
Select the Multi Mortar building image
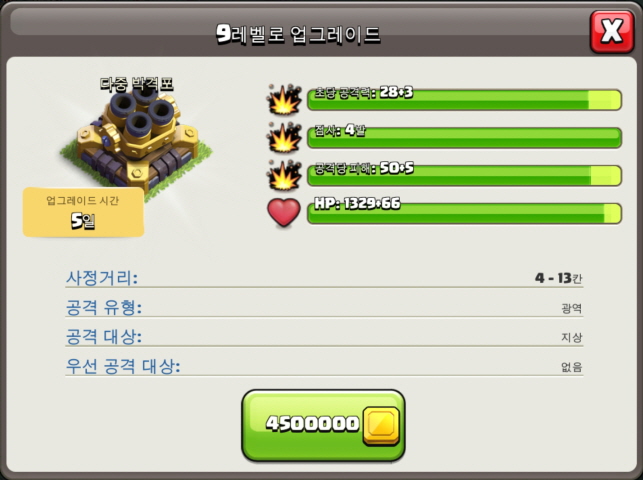pyautogui.click(x=136, y=141)
